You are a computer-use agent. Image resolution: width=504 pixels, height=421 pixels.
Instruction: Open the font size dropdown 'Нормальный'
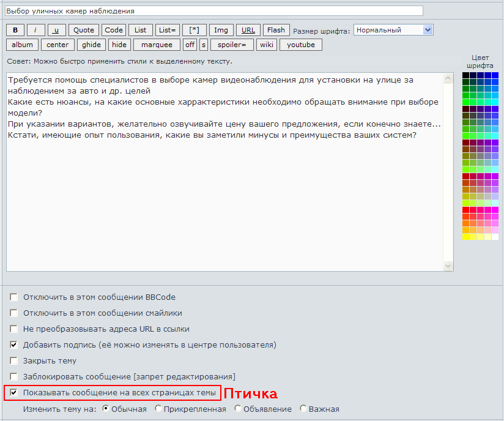point(393,30)
